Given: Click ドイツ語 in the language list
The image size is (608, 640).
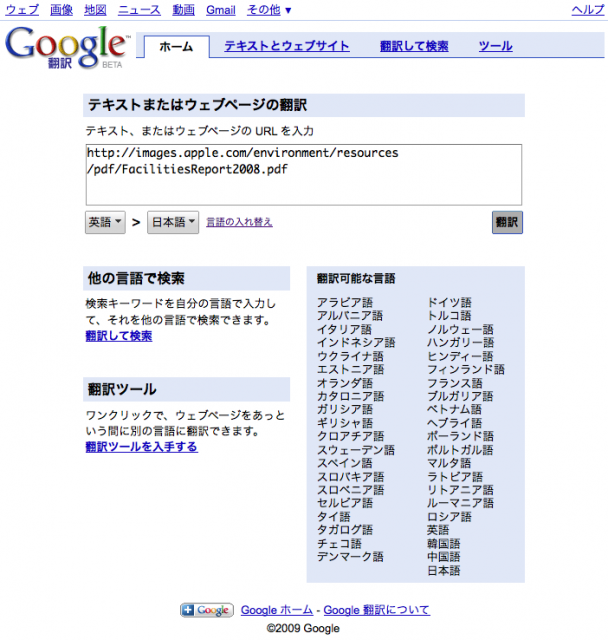Looking at the screenshot, I should pyautogui.click(x=449, y=302).
